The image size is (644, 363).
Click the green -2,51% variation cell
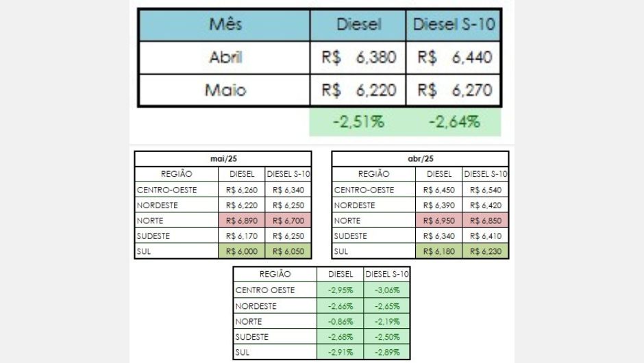pyautogui.click(x=358, y=122)
